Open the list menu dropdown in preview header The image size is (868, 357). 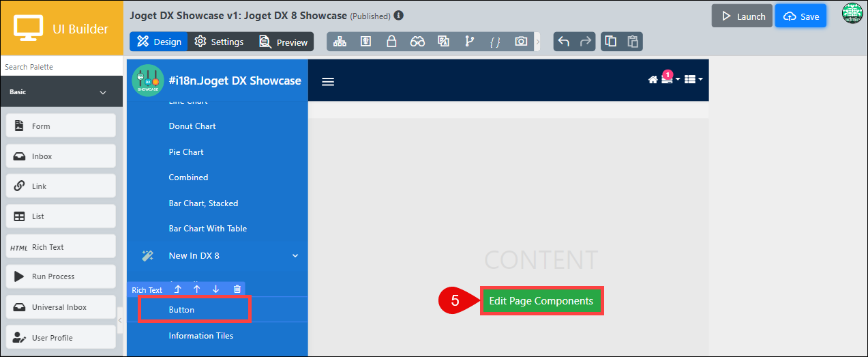tap(693, 80)
